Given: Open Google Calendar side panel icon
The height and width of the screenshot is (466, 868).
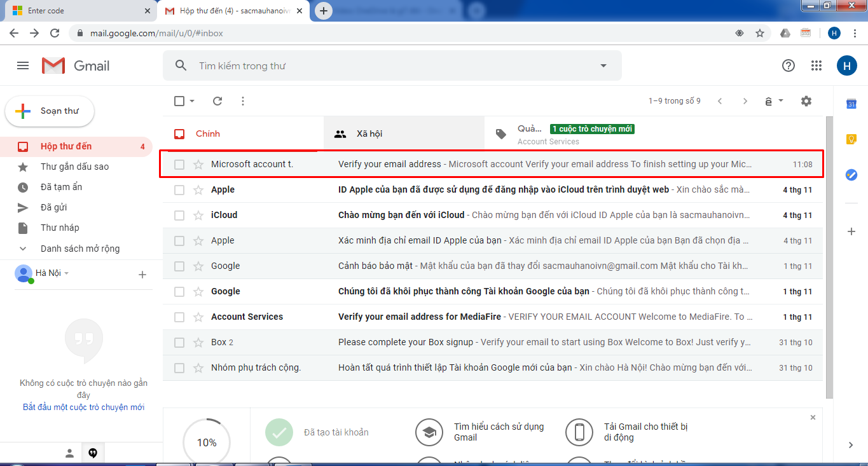Looking at the screenshot, I should [x=851, y=104].
